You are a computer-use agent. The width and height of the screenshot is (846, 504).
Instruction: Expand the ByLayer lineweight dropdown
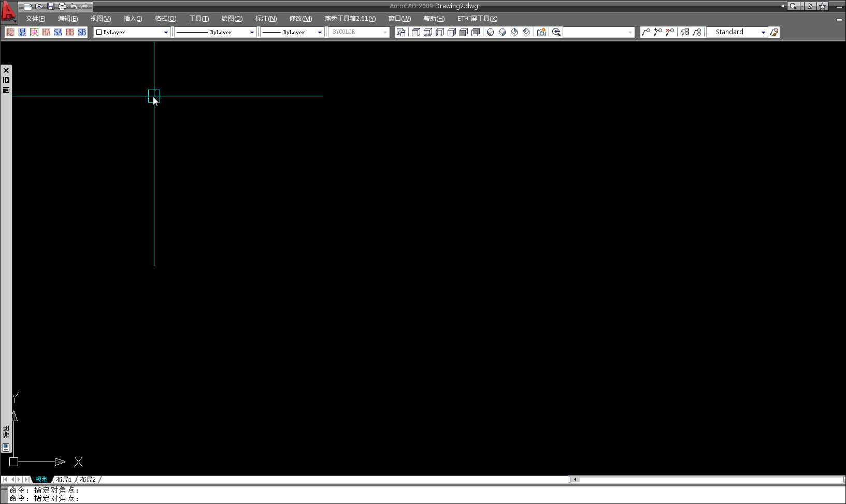(x=320, y=32)
